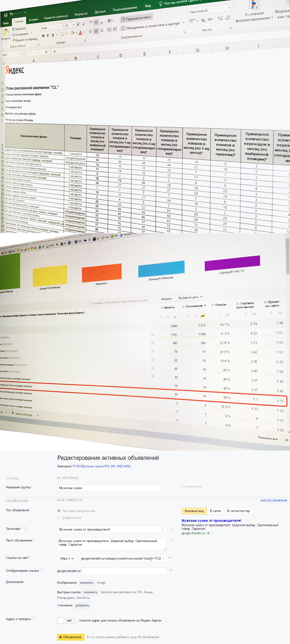Decrease indent in the alignment group

pos(109,30)
